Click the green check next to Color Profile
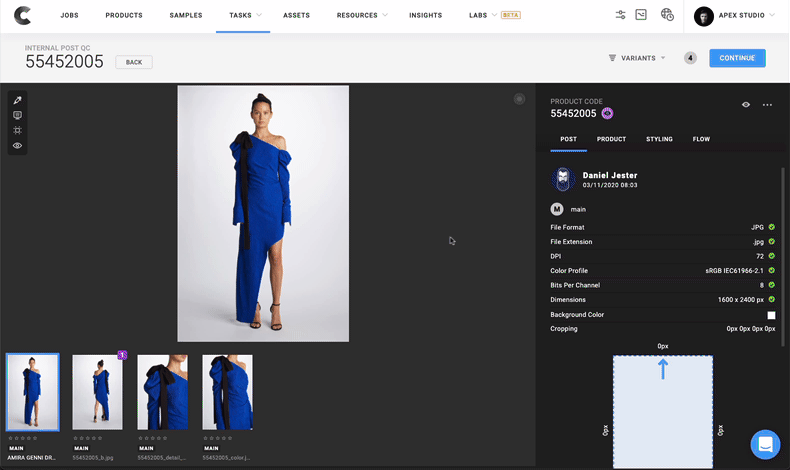The height and width of the screenshot is (470, 790). 771,271
